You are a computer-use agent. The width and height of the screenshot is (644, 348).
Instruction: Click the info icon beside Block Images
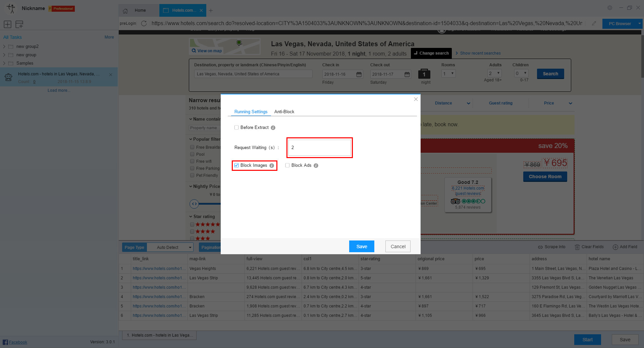coord(272,165)
